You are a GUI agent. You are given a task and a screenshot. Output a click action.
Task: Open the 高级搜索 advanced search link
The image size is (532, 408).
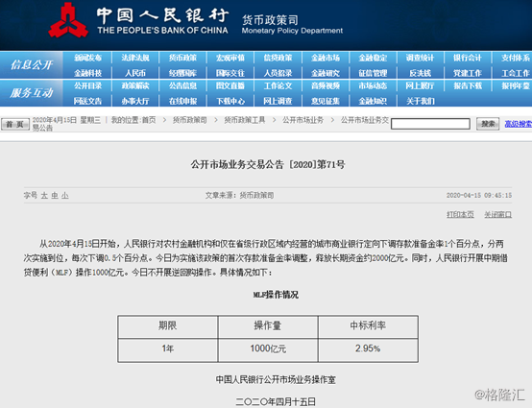coord(519,124)
